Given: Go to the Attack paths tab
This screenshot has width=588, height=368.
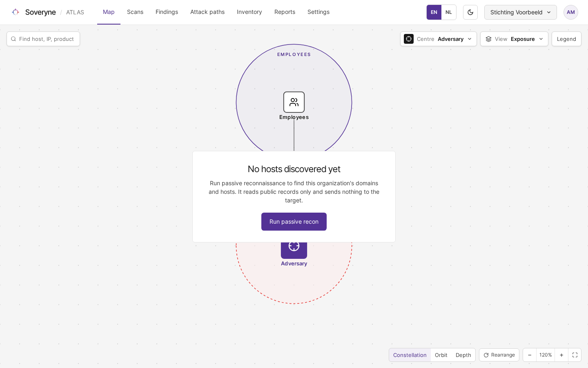Looking at the screenshot, I should (x=207, y=12).
